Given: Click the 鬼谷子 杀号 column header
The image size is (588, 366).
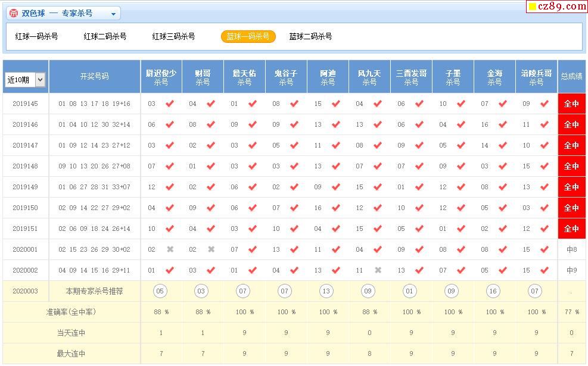Looking at the screenshot, I should click(x=286, y=77).
